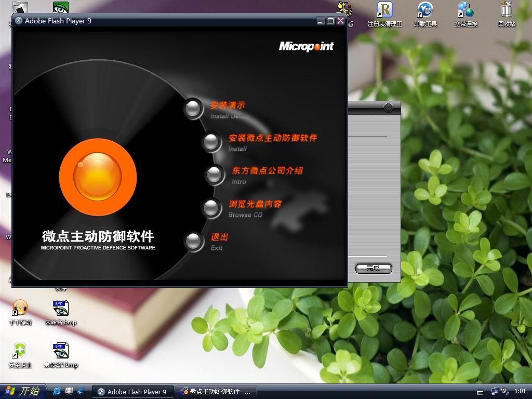Viewport: 532px width, 399px height.
Task: Maximize the Adobe Flash Player 9 window
Action: [x=330, y=21]
